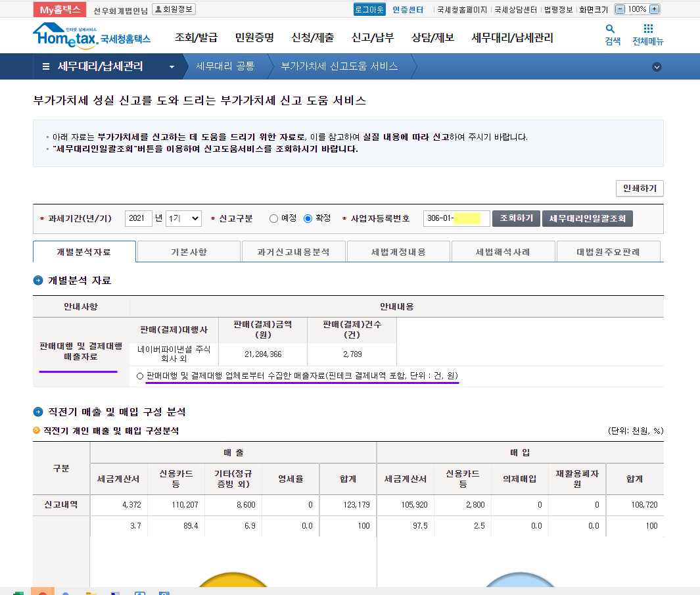
Task: Expand the 세무대리/납세관리 dropdown arrow
Action: 172,67
